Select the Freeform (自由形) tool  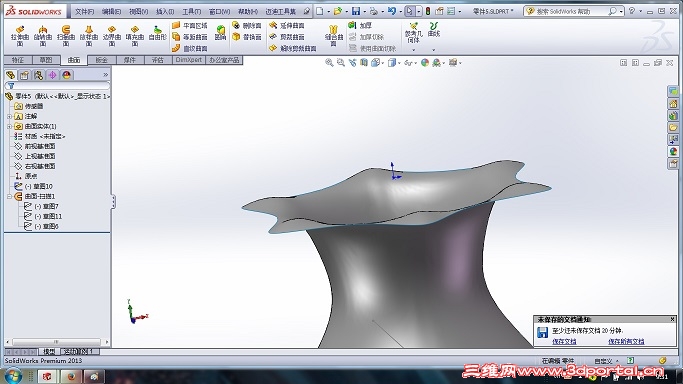click(x=157, y=34)
